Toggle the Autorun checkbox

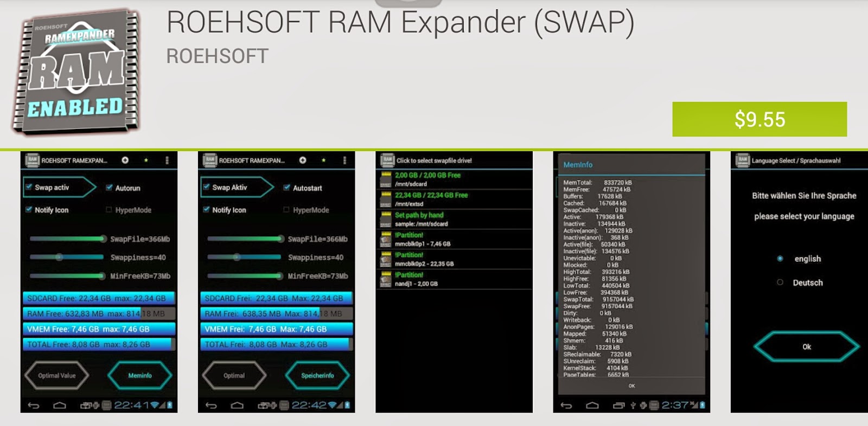click(x=109, y=188)
